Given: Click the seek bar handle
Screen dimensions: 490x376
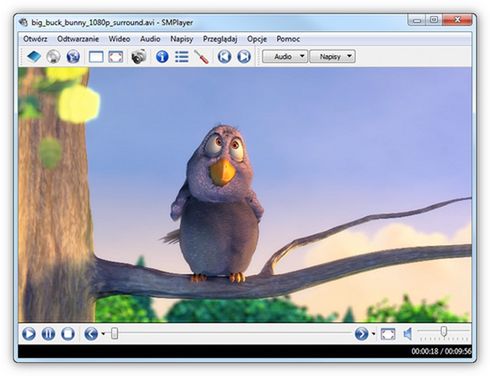Looking at the screenshot, I should (114, 333).
